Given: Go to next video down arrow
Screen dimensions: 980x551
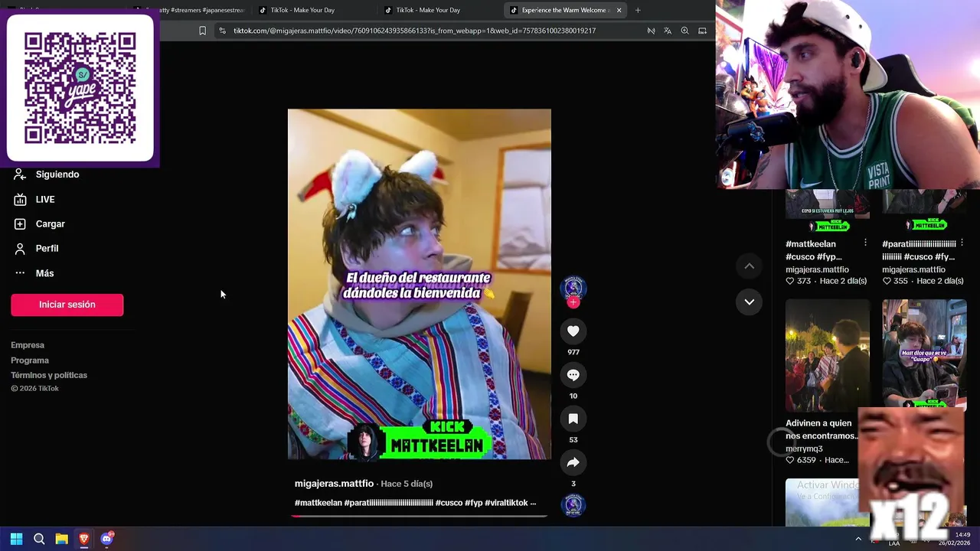Looking at the screenshot, I should pos(749,302).
